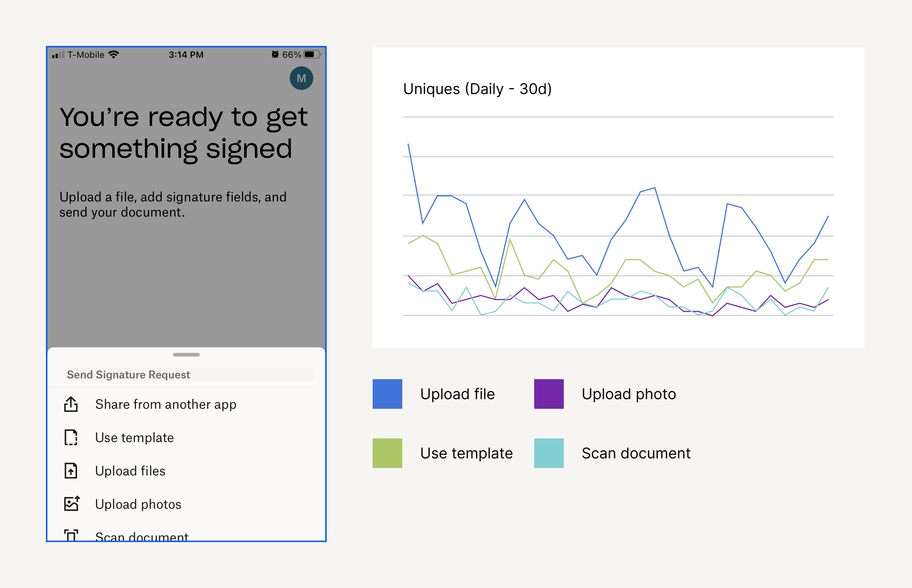Tap the Scan document option

(x=142, y=536)
